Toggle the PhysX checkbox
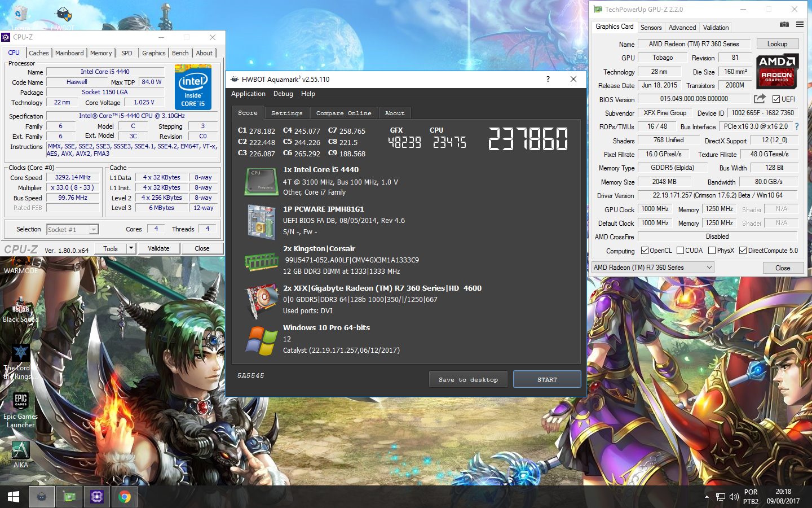The width and height of the screenshot is (812, 508). 712,251
